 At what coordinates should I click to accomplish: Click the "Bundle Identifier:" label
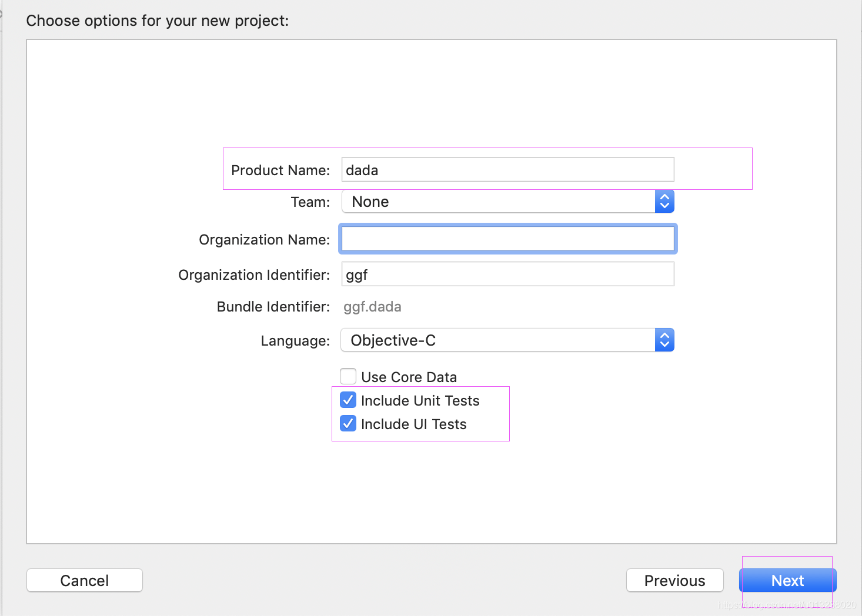(273, 307)
